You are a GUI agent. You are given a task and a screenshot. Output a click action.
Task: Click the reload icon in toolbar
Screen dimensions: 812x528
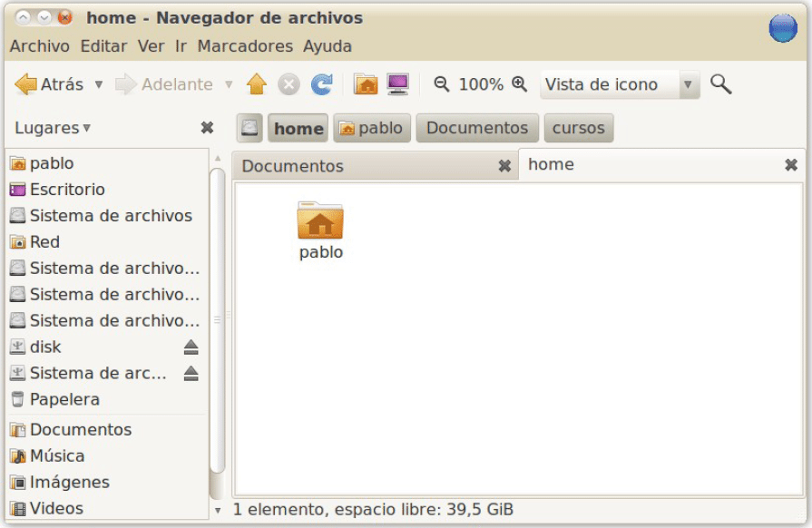tap(321, 84)
